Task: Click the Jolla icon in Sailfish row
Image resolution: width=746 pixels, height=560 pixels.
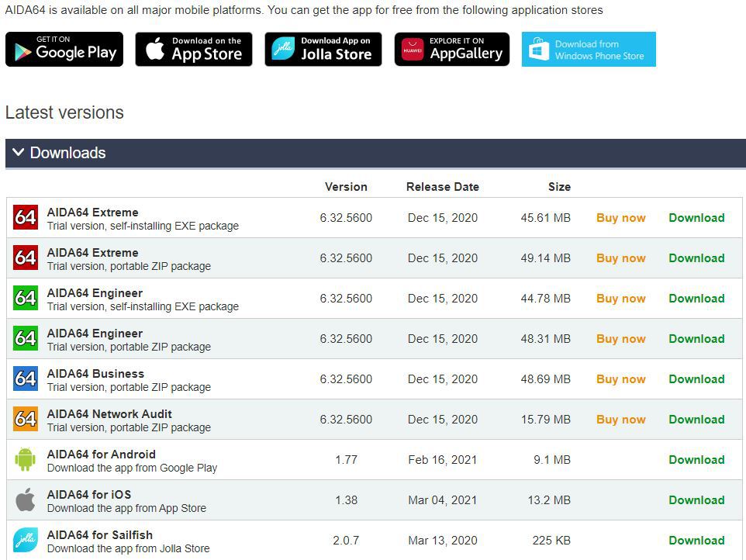Action: 26,540
